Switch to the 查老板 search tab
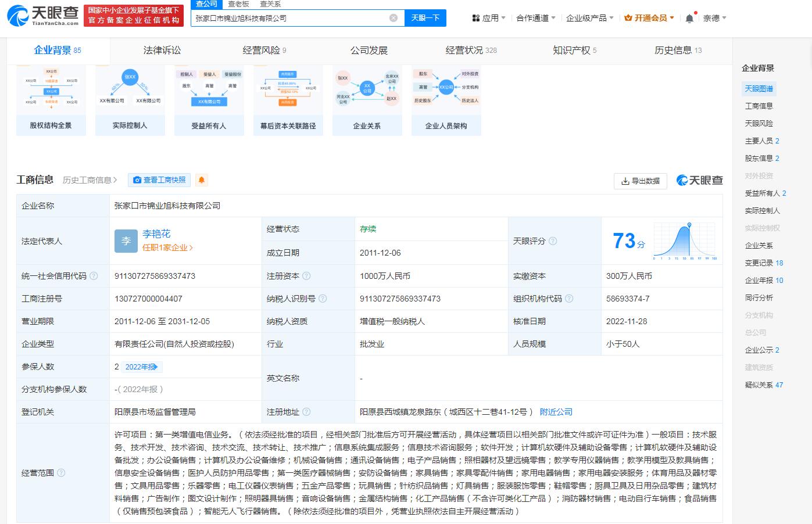This screenshot has width=812, height=524. [239, 4]
